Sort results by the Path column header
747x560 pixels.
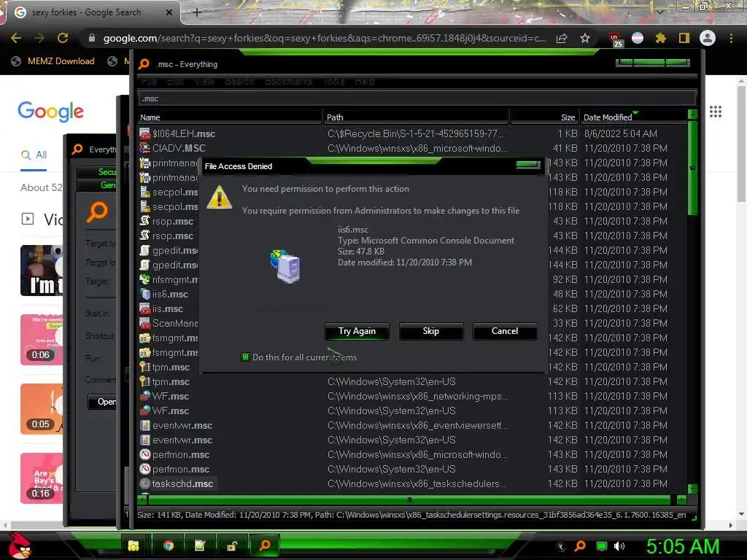click(x=416, y=117)
